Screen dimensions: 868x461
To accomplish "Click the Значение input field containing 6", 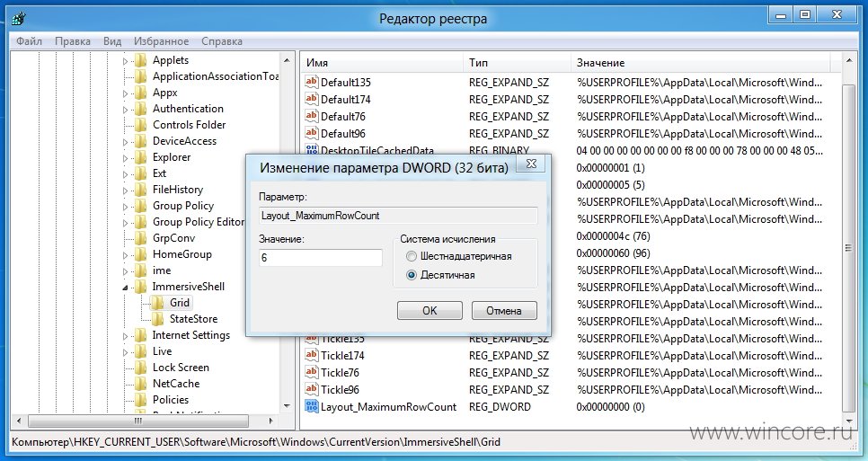I will click(321, 257).
